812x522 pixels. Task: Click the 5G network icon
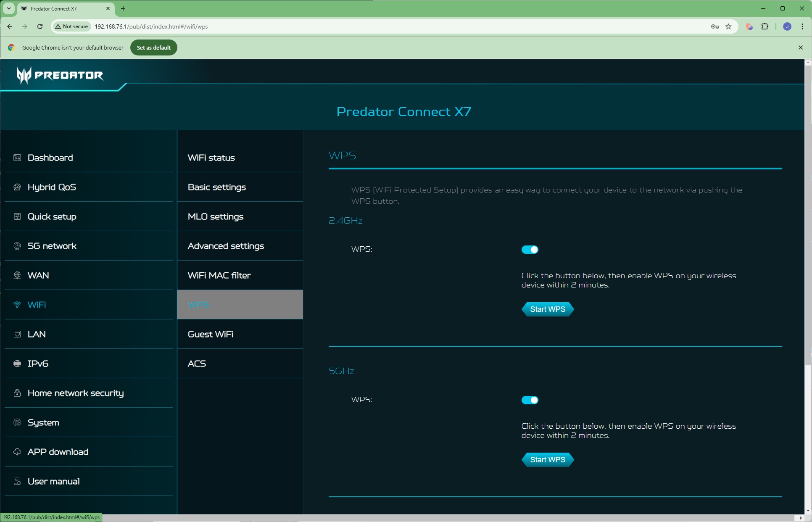coord(17,246)
